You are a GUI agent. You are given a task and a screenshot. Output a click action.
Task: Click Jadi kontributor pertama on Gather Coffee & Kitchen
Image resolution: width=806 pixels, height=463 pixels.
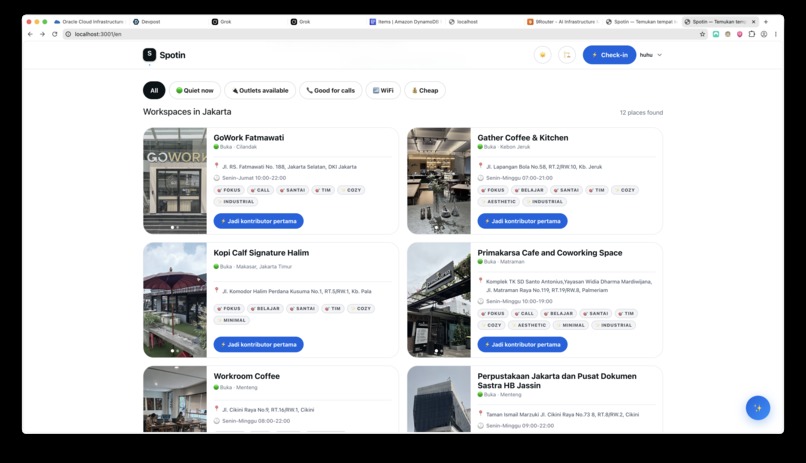tap(522, 221)
